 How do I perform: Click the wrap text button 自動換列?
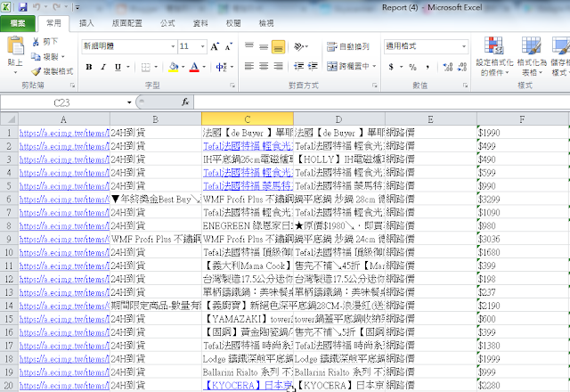(348, 46)
